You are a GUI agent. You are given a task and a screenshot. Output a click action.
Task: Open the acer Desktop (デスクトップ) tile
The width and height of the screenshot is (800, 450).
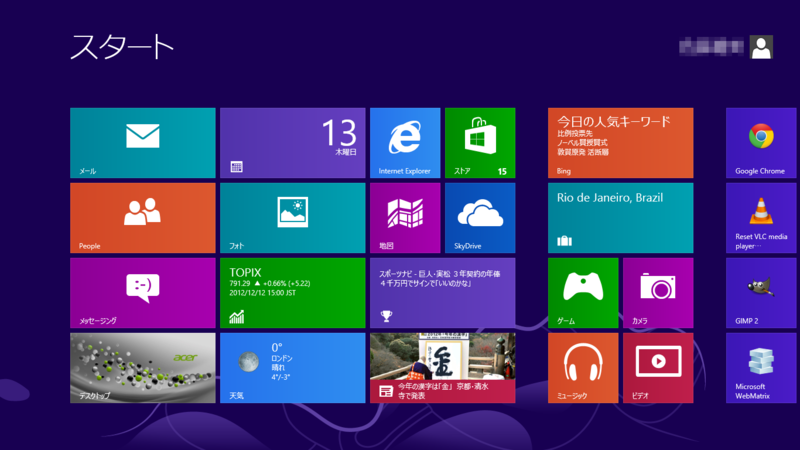142,368
